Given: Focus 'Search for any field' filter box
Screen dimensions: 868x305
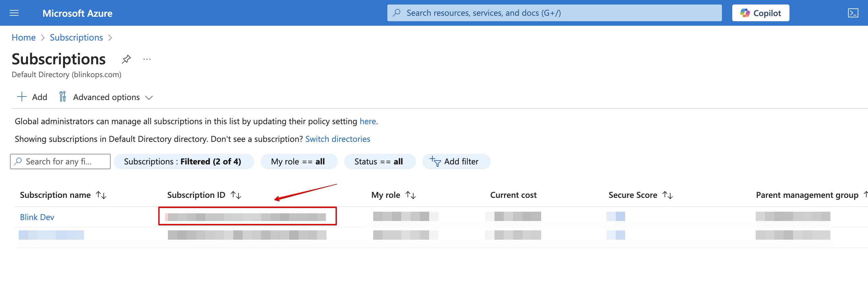Looking at the screenshot, I should tap(60, 162).
